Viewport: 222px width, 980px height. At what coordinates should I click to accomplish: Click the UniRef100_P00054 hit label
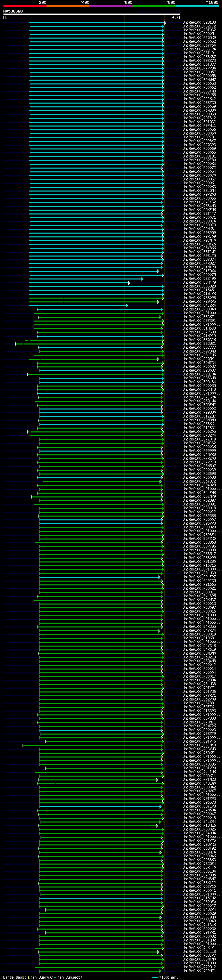[199, 172]
